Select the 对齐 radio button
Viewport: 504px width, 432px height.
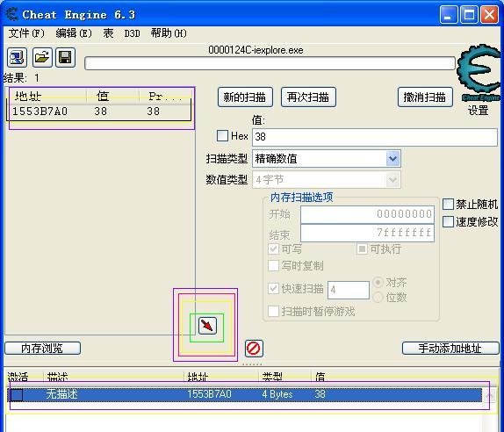pos(378,282)
